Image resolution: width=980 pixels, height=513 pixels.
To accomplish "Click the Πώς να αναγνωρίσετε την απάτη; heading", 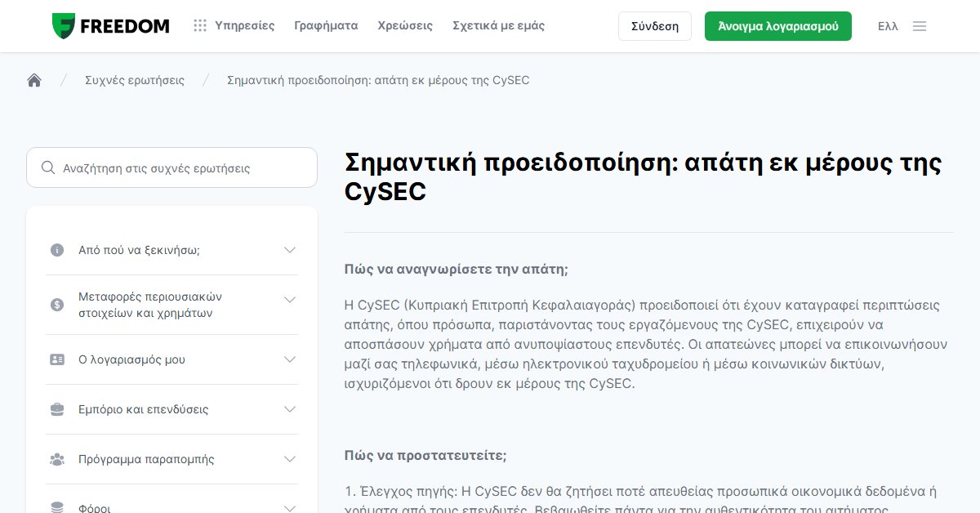I will tap(456, 270).
